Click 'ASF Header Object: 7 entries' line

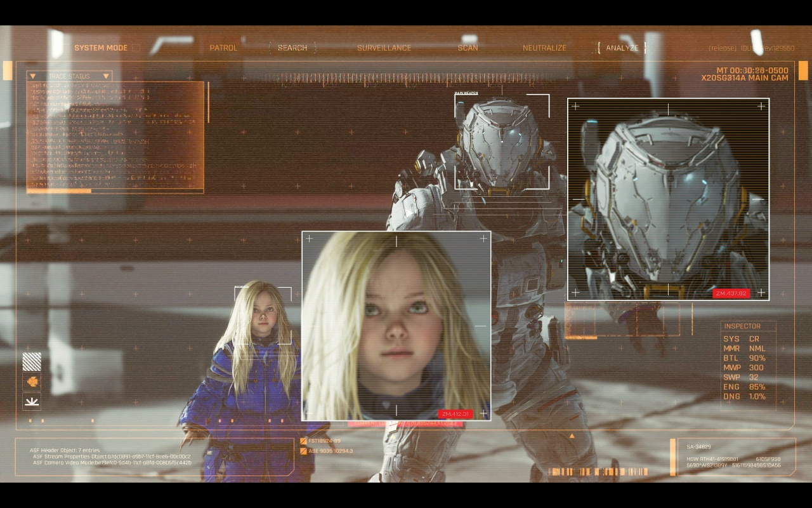(65, 450)
